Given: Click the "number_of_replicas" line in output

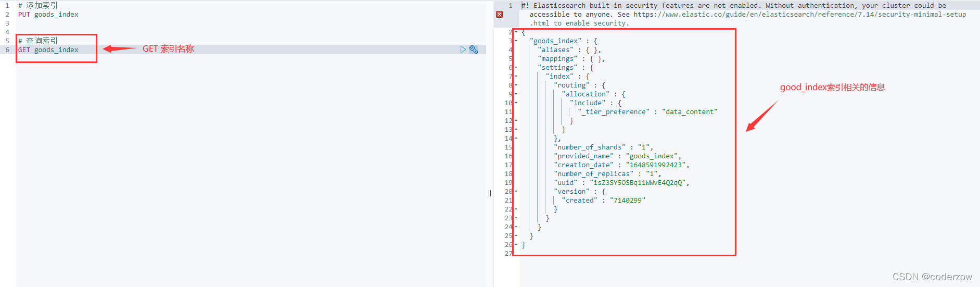Looking at the screenshot, I should point(607,174).
